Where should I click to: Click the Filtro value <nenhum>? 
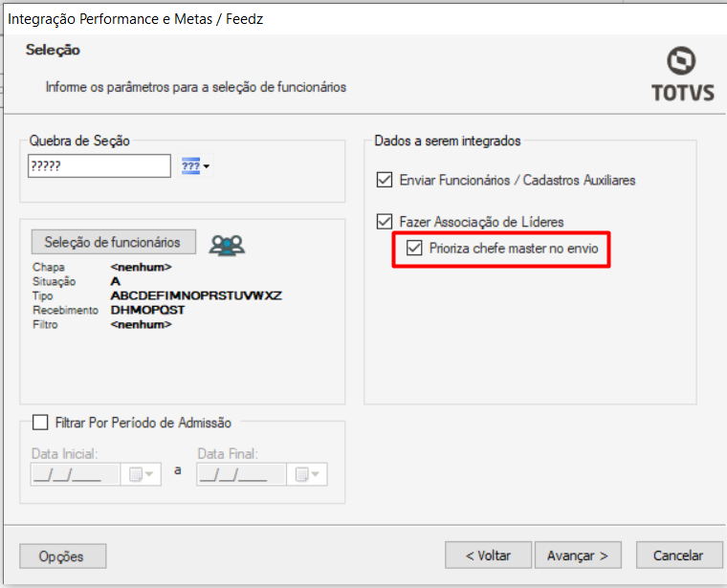[x=141, y=324]
